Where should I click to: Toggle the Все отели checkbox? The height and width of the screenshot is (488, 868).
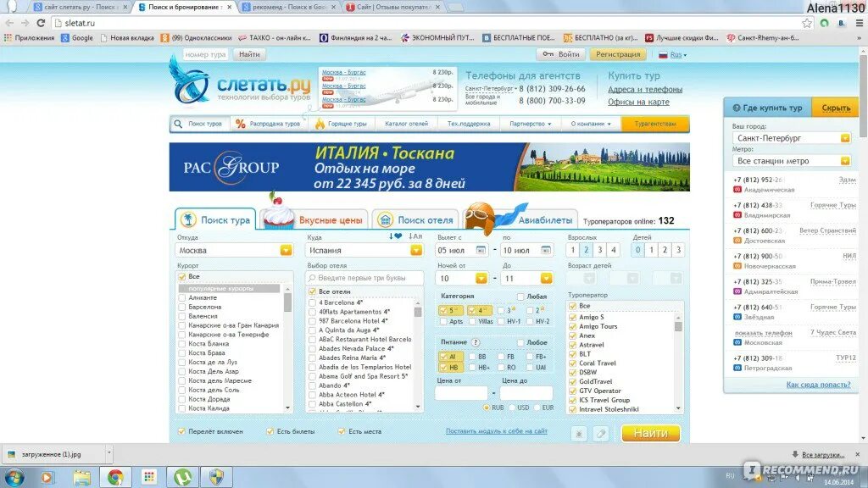312,291
